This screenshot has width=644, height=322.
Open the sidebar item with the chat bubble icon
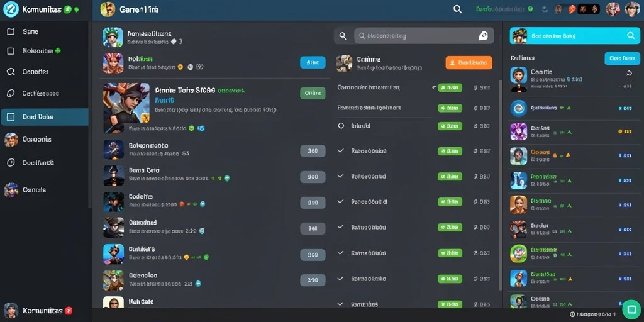[45, 93]
